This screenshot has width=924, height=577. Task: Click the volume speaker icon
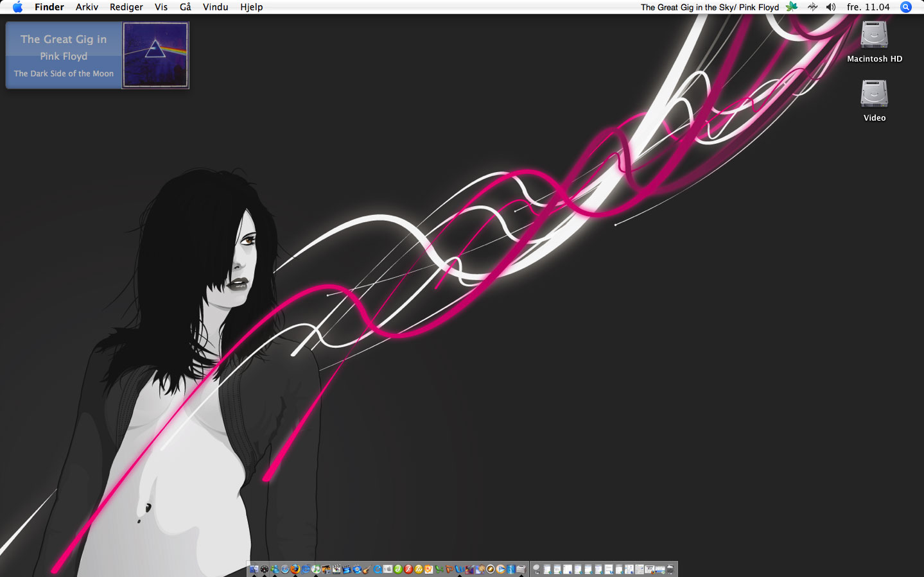pos(831,7)
